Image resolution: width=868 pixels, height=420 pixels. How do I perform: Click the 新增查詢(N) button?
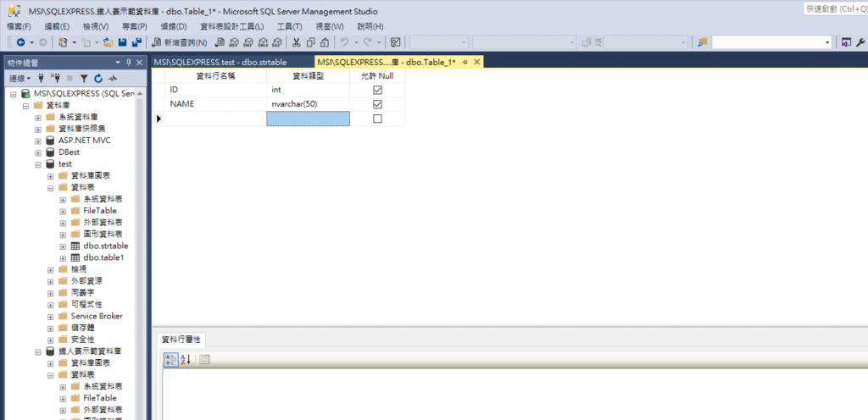click(x=179, y=42)
